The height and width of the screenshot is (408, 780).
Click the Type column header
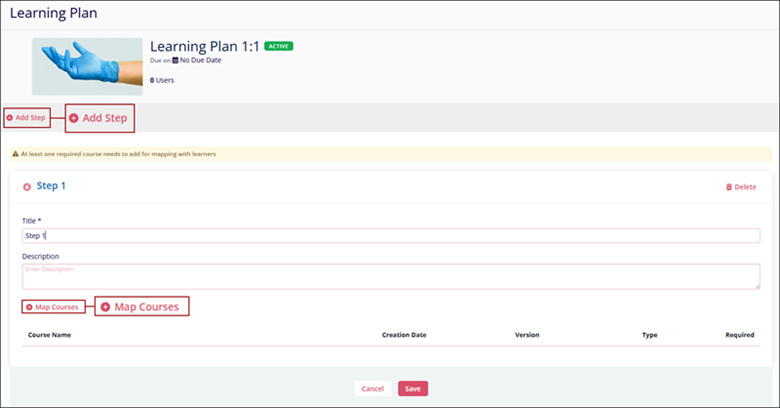click(x=649, y=335)
